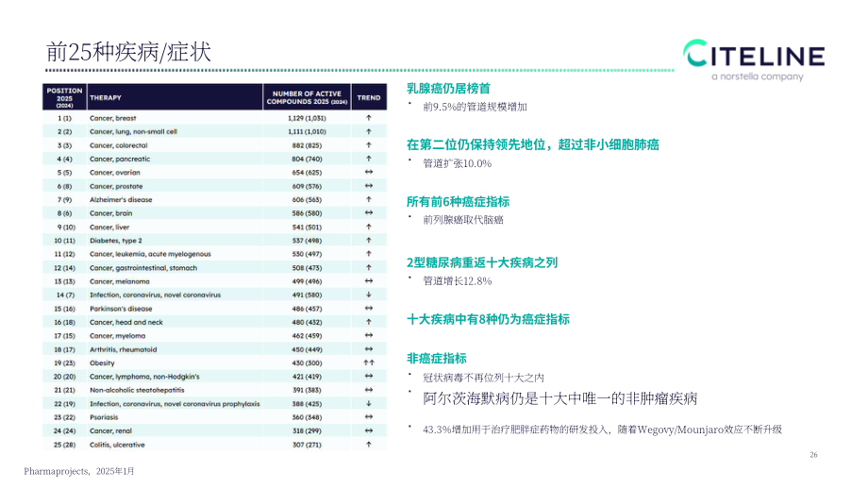The image size is (868, 489).
Task: Click the bullet mentioning Wegovy/Mounjaro
Action: 602,430
